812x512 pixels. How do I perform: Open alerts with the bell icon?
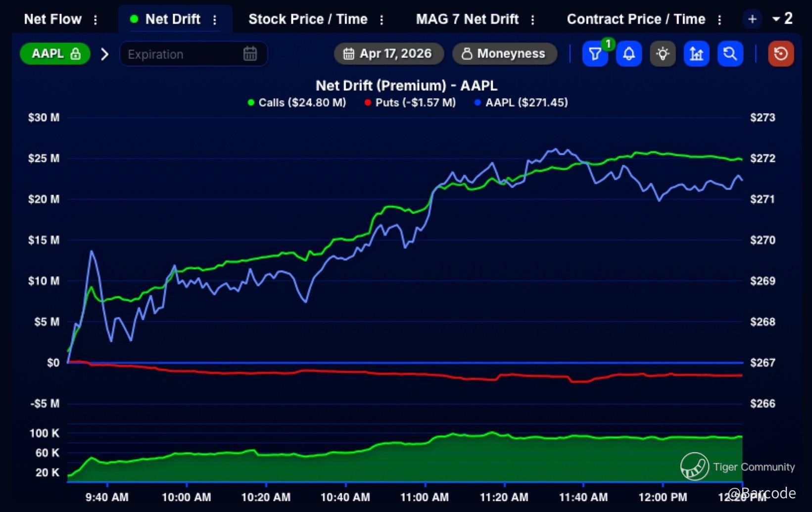click(629, 53)
